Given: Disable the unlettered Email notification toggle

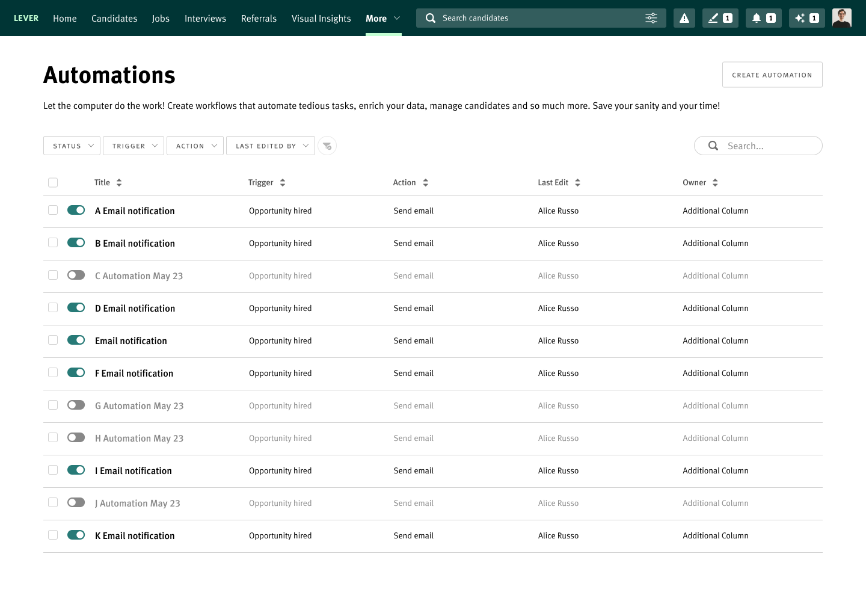Looking at the screenshot, I should 76,340.
